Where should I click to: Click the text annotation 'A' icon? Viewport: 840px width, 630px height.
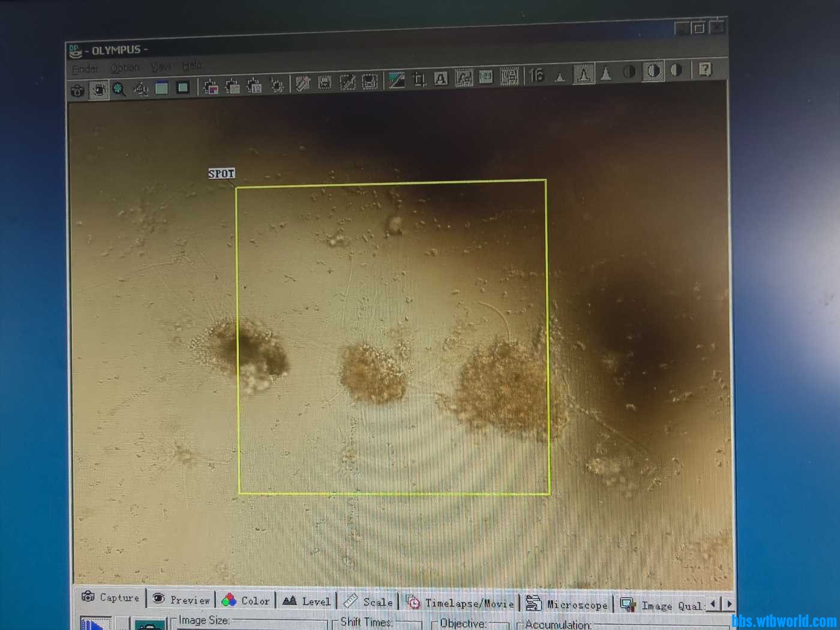click(441, 79)
